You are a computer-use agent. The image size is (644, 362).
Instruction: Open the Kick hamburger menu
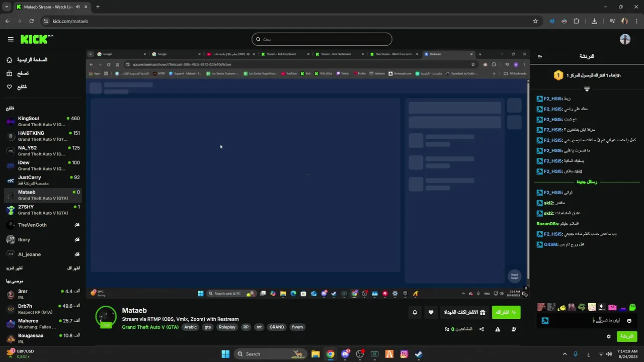click(11, 39)
